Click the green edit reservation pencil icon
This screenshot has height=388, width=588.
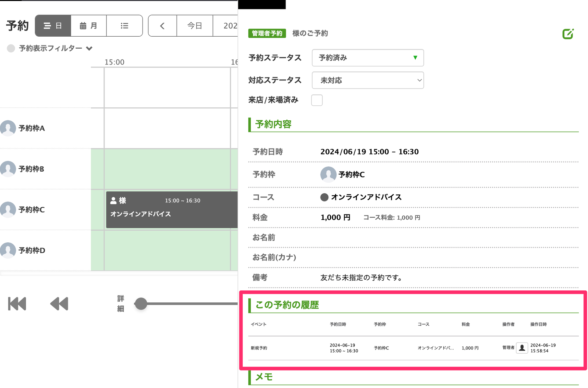click(x=568, y=34)
